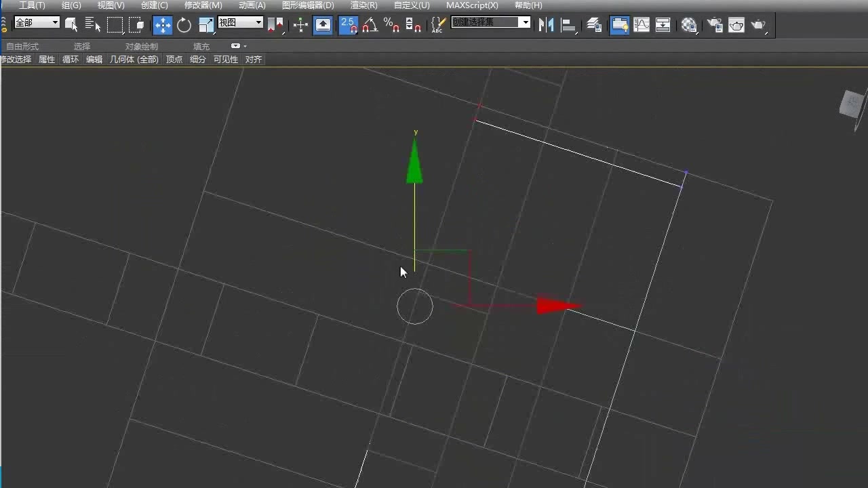The width and height of the screenshot is (868, 488).
Task: Switch to the 填充 ribbon tab
Action: tap(201, 46)
